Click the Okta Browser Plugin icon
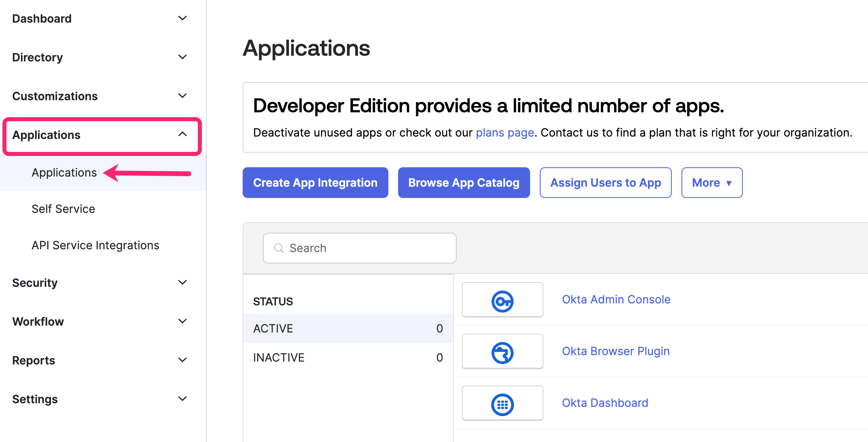 point(502,353)
